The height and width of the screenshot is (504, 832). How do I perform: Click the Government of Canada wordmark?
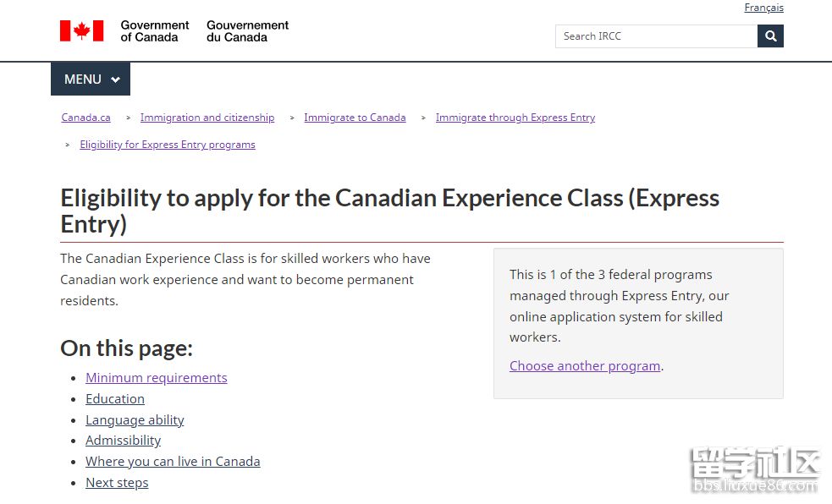pyautogui.click(x=154, y=31)
